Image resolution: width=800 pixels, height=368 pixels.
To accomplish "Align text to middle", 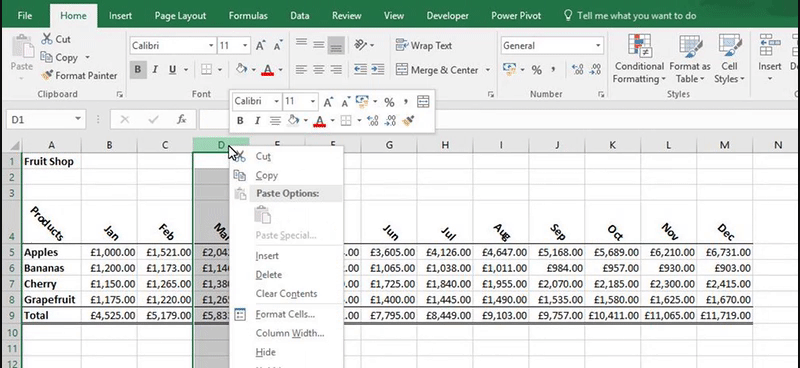I will [x=319, y=45].
